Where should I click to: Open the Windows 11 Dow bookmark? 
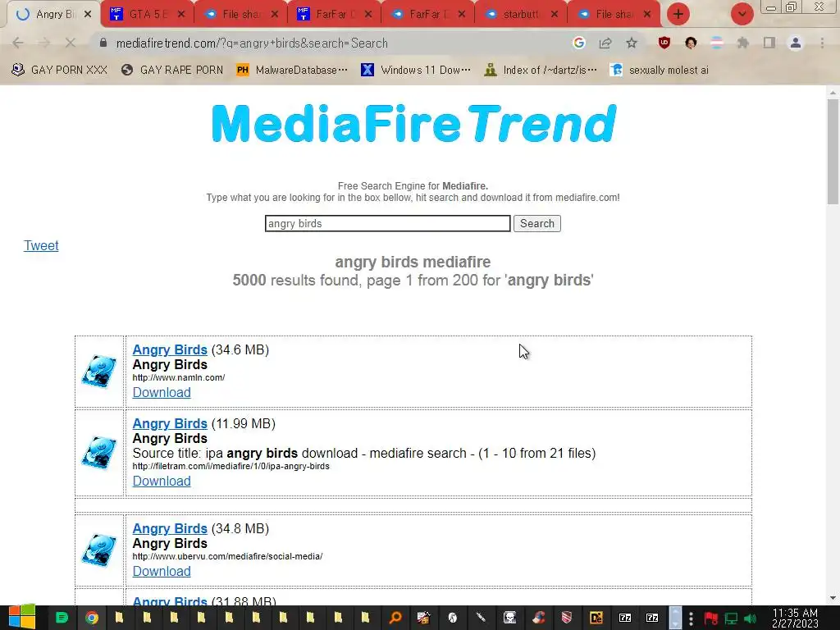(416, 71)
